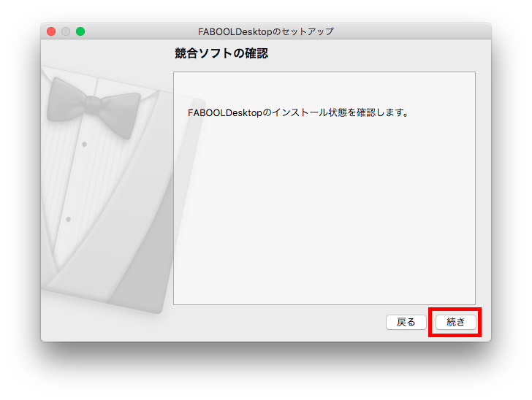
Task: Click the green zoom window button
Action: pyautogui.click(x=80, y=31)
